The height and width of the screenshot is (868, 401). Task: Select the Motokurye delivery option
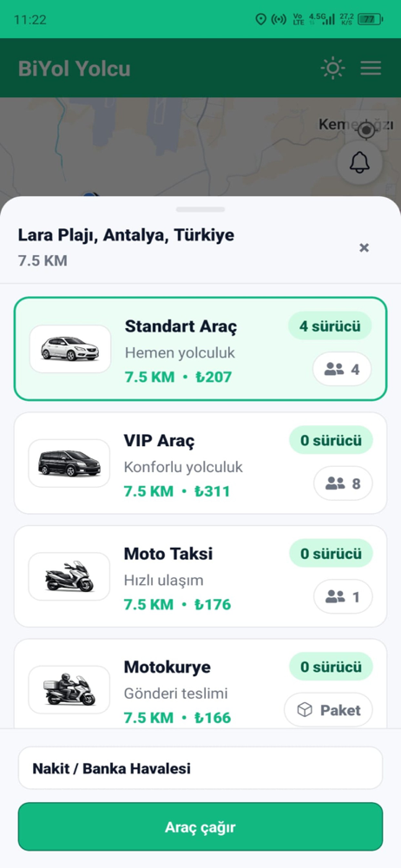(x=200, y=684)
